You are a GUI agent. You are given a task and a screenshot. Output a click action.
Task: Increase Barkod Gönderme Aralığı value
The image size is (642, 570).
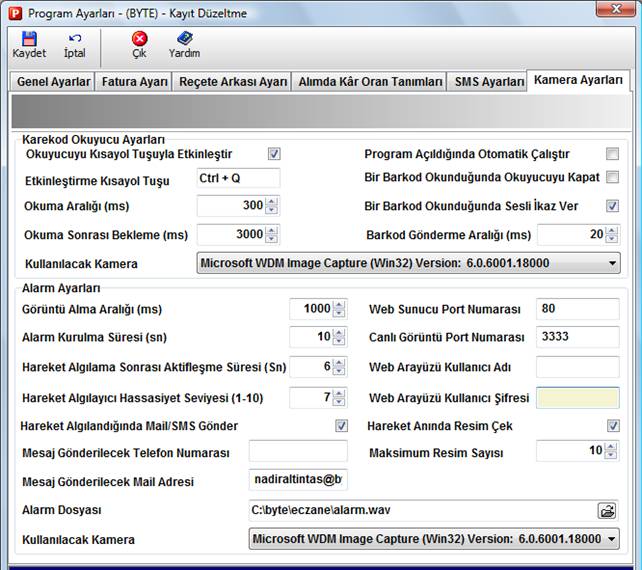click(612, 231)
